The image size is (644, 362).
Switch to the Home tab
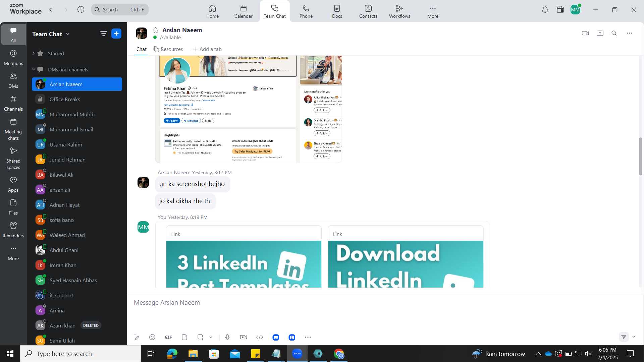tap(212, 11)
